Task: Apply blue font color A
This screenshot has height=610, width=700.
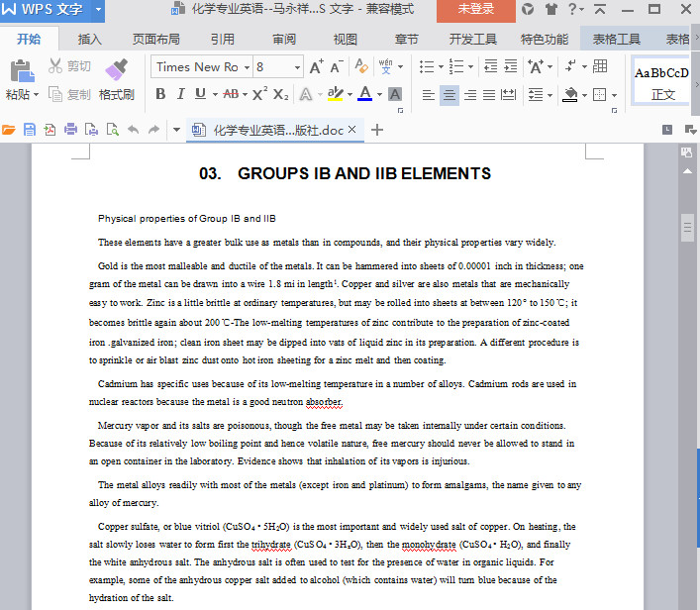Action: click(365, 94)
